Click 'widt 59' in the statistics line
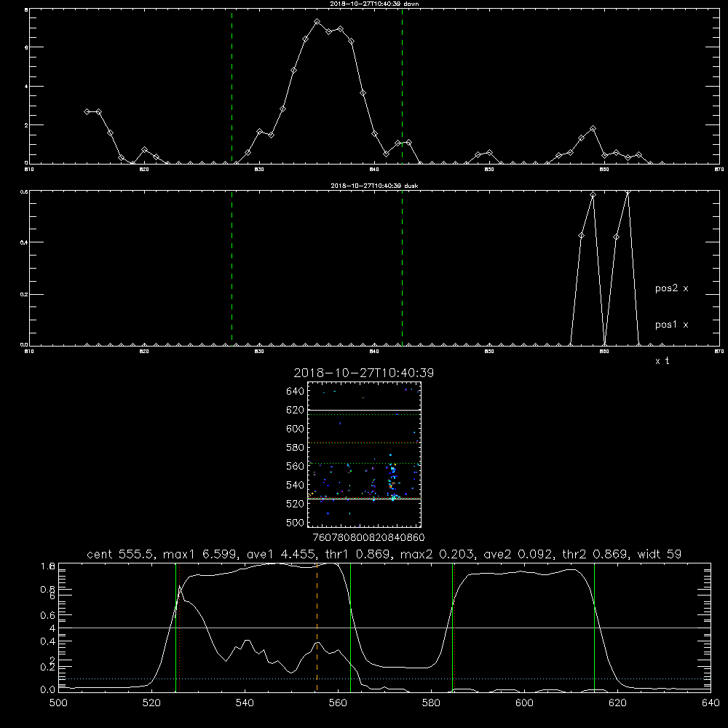Screen dimensions: 728x728 [660, 554]
